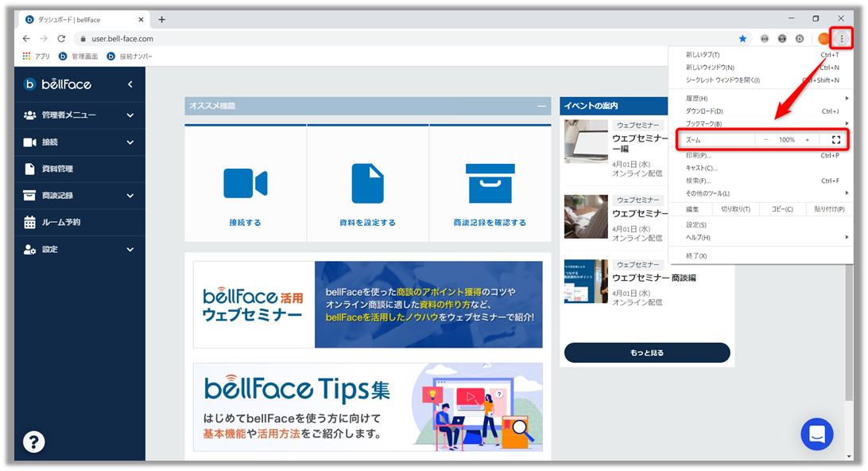The height and width of the screenshot is (471, 868).
Task: Open the chat support bubble icon
Action: 816,434
